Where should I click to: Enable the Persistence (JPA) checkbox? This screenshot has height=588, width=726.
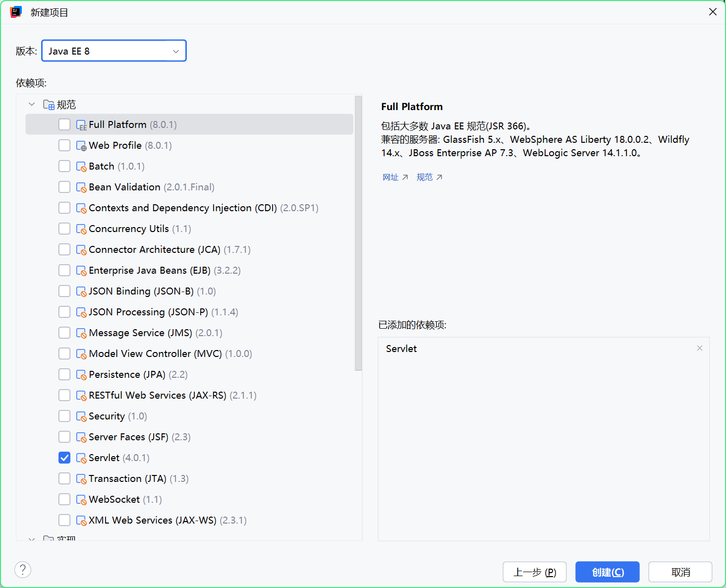(x=64, y=374)
